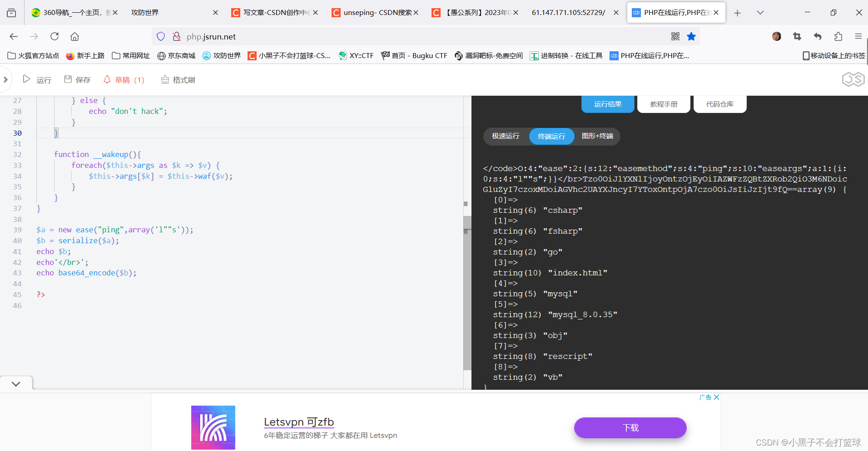Expand the collapsed left sidebar chevron

tap(5, 79)
